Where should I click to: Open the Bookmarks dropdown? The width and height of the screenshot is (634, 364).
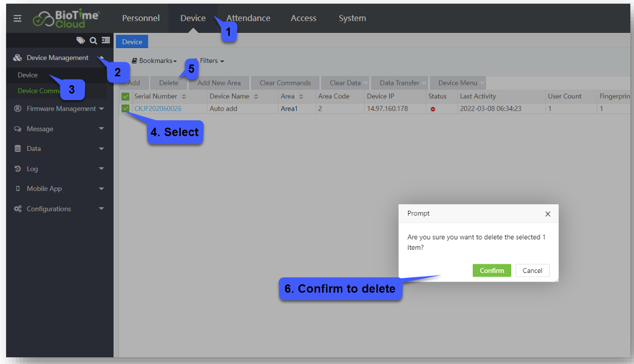(154, 61)
